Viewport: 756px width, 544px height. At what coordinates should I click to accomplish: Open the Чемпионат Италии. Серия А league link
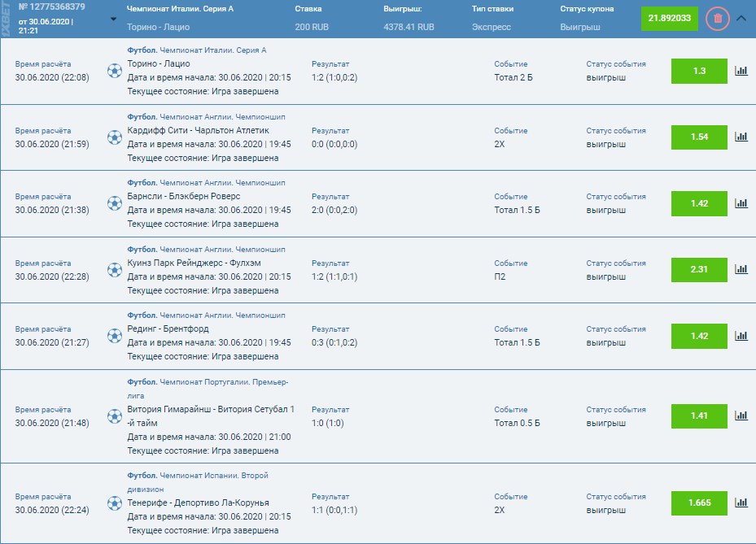coord(212,50)
